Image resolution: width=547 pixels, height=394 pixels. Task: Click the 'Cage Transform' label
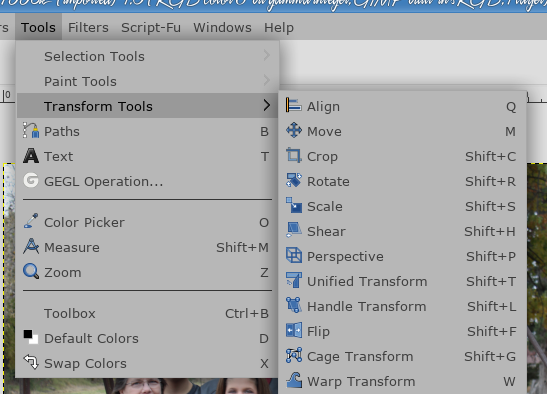click(x=360, y=357)
